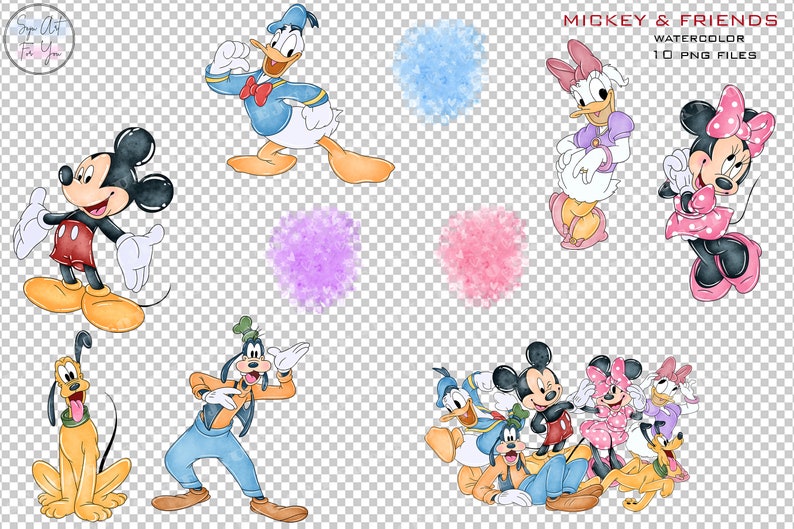Screen dimensions: 794x529
Task: Select the standalone Goofy clipart image
Action: coord(230,418)
